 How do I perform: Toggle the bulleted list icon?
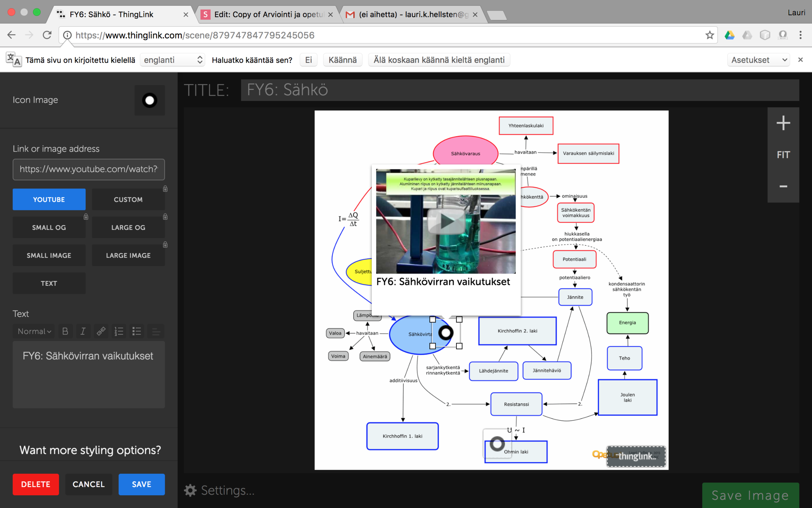point(137,331)
